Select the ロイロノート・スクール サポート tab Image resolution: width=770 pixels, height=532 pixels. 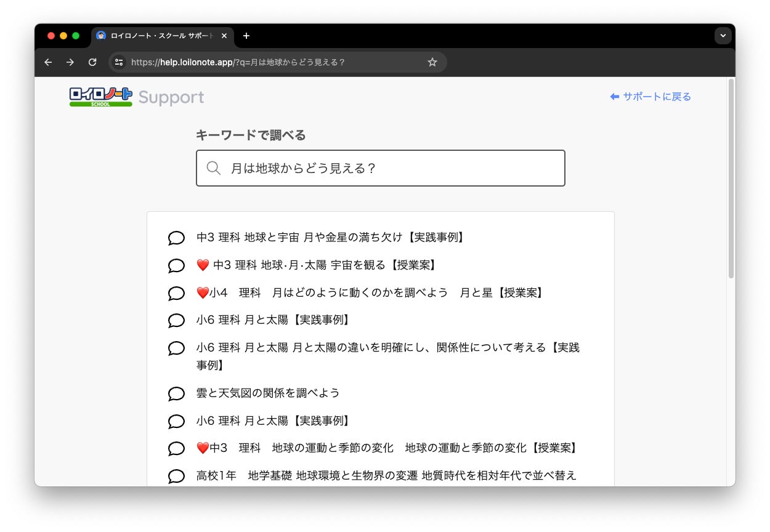(162, 36)
